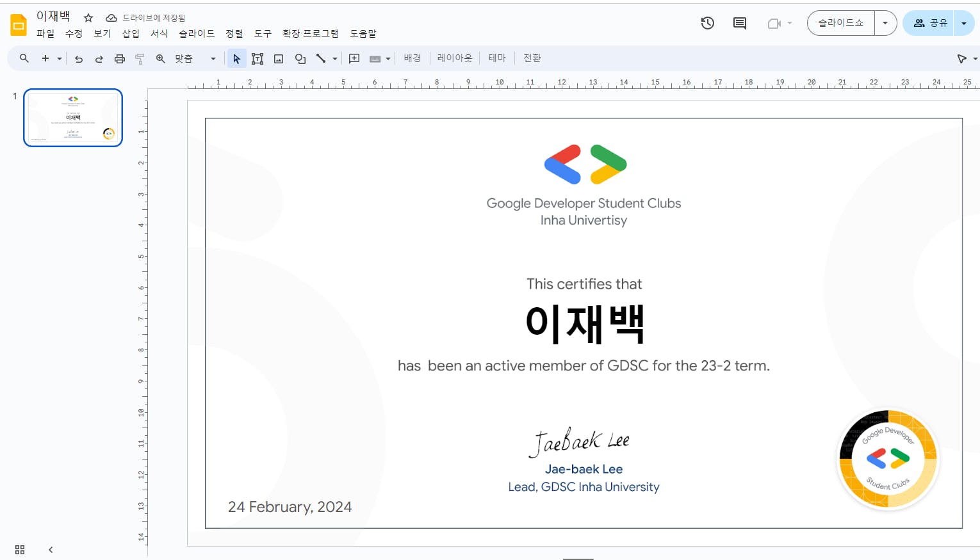Select the line drawing tool
Viewport: 980px width, 560px height.
pos(321,58)
